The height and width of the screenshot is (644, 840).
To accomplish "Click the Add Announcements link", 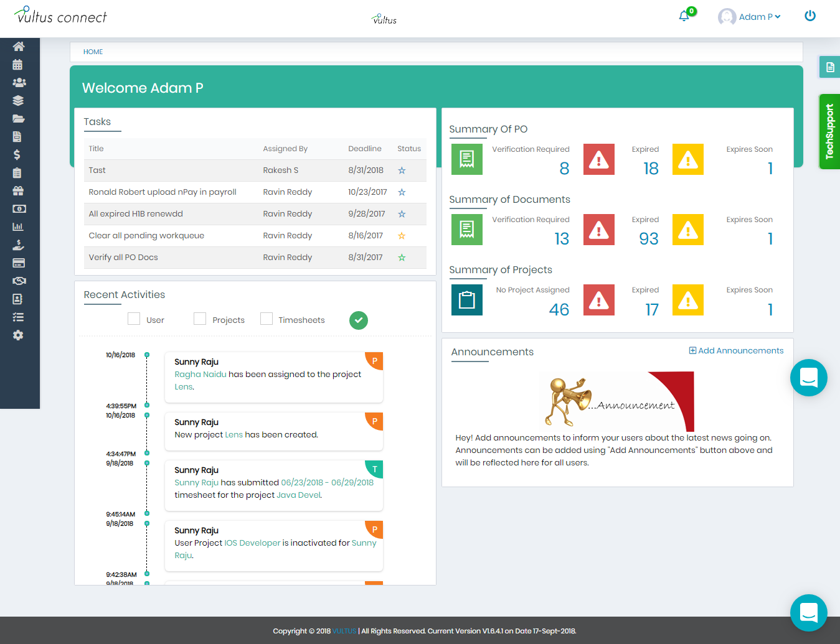I will (x=736, y=350).
